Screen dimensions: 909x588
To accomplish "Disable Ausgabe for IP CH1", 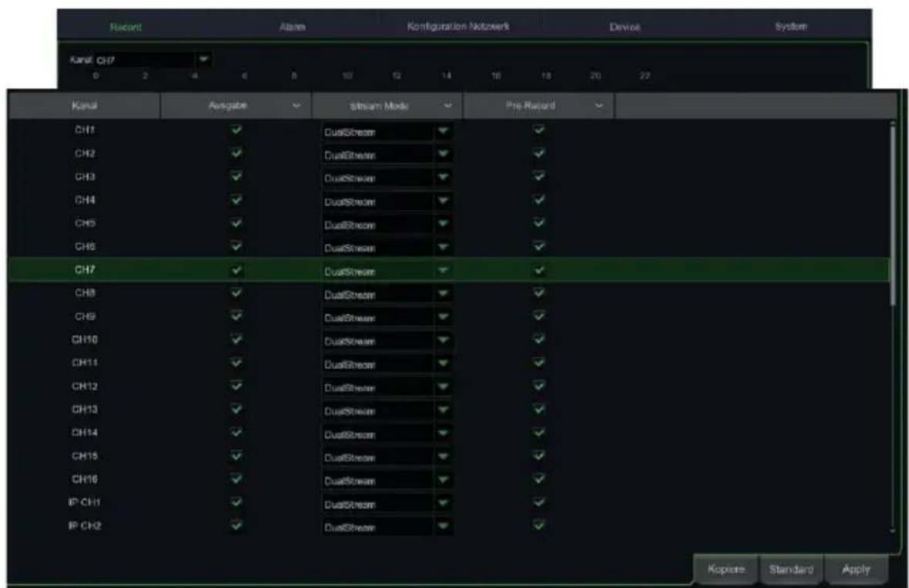I will [238, 503].
